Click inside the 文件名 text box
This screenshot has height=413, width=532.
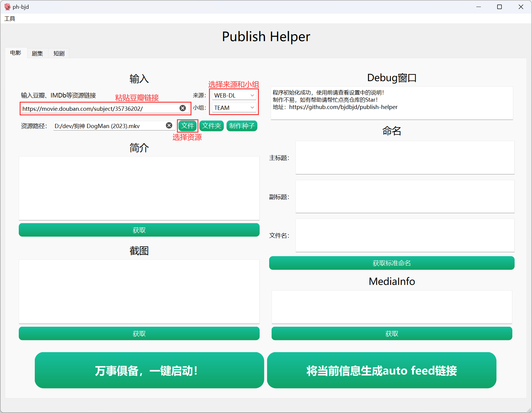tap(405, 235)
